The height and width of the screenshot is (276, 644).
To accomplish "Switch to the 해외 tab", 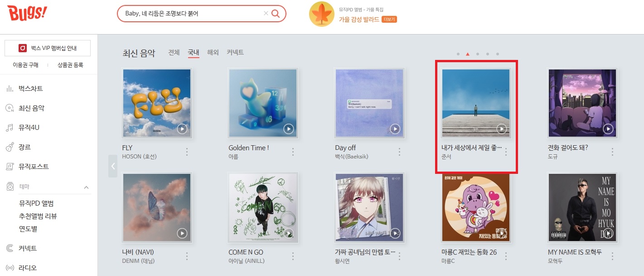I will [213, 53].
